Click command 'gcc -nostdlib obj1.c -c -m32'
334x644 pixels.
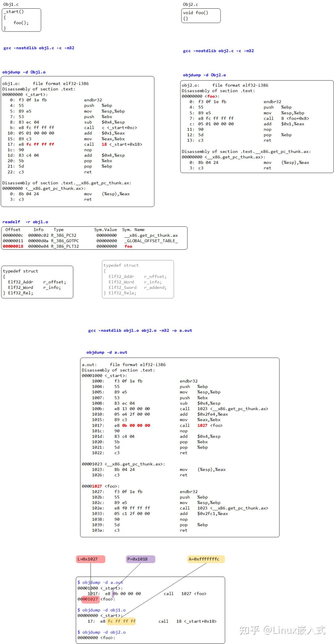[x=39, y=48]
